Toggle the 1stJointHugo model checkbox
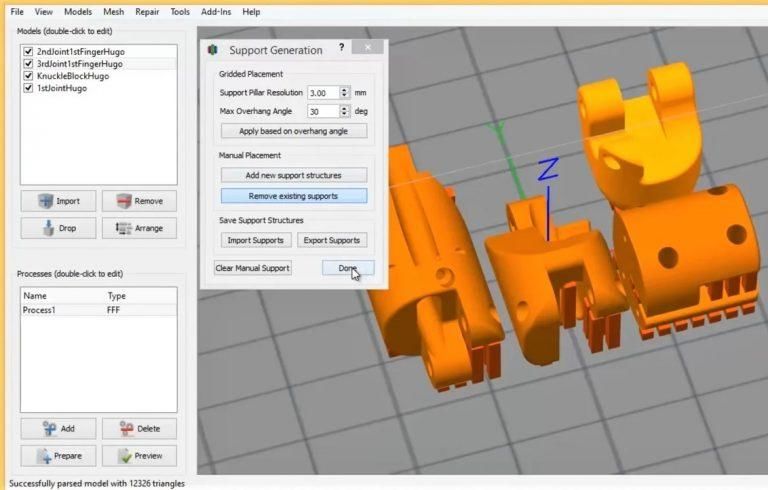Screen dimensions: 768x490 pos(28,88)
